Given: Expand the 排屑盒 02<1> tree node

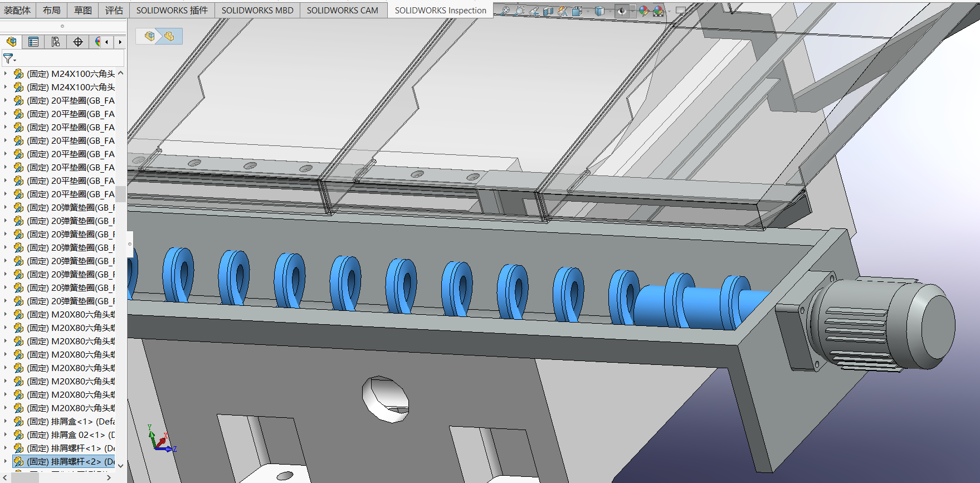Looking at the screenshot, I should click(x=6, y=435).
